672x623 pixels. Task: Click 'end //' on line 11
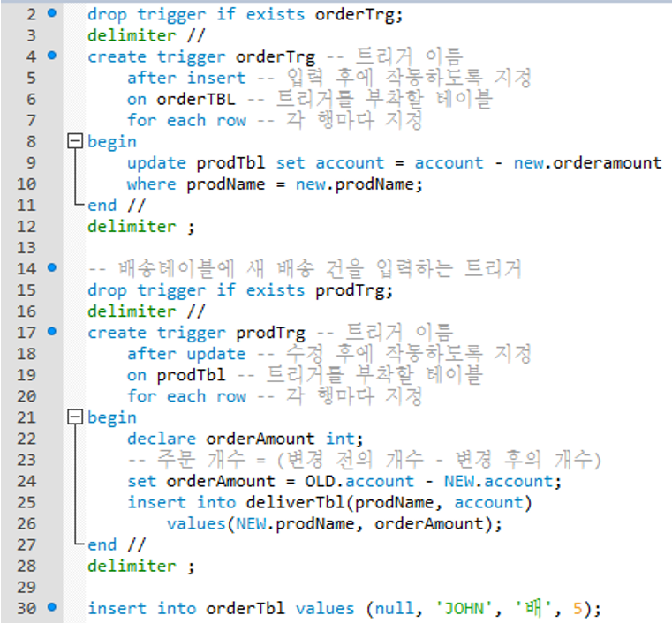click(x=117, y=206)
